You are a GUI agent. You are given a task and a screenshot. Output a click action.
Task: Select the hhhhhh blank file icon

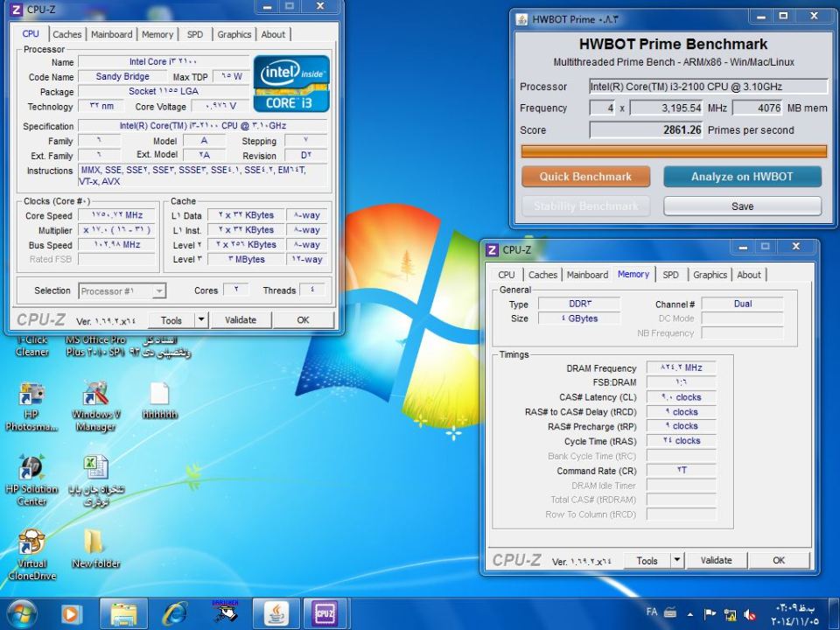pos(159,401)
